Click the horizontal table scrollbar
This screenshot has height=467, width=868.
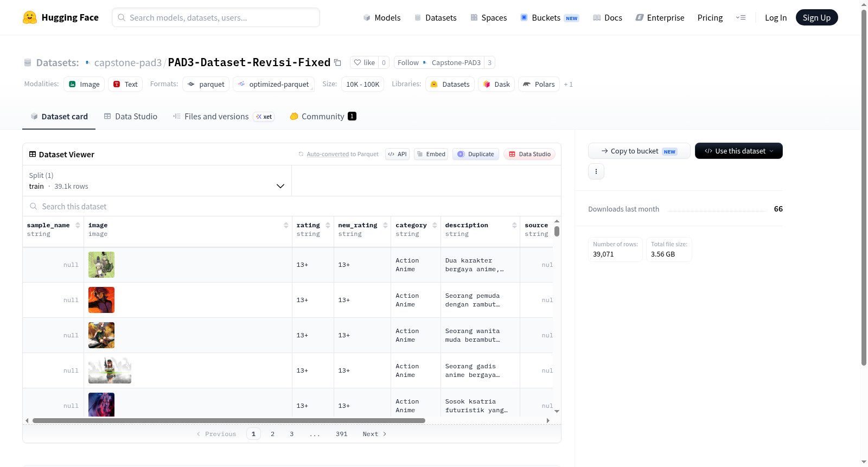[x=228, y=420]
